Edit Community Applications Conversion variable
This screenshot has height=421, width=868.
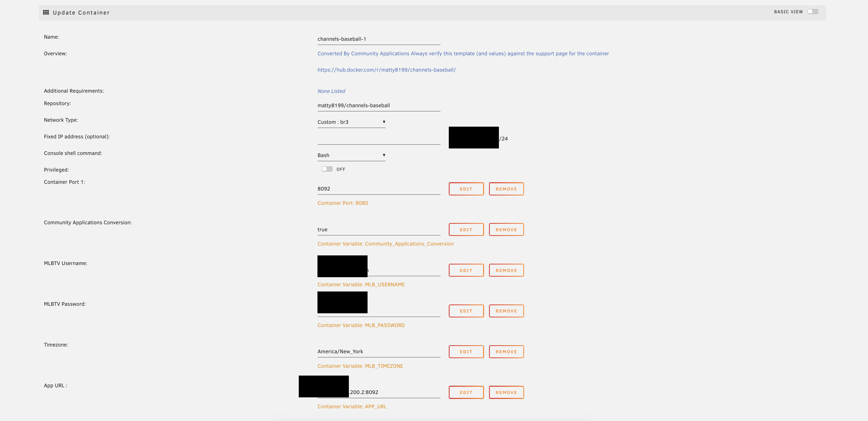(x=466, y=230)
